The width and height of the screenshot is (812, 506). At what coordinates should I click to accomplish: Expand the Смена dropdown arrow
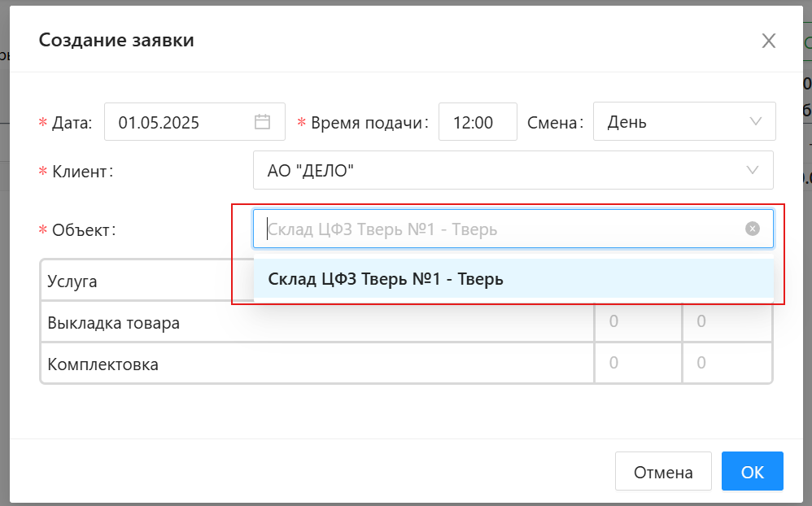755,122
